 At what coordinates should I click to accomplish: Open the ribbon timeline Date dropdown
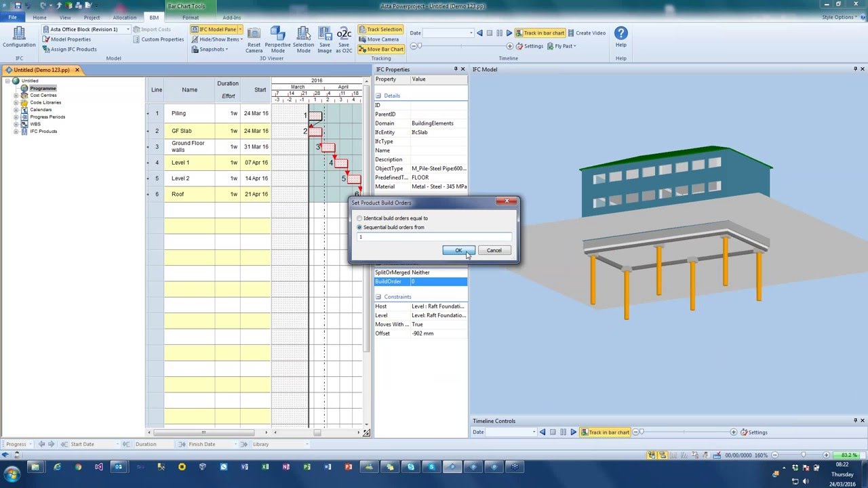[x=471, y=33]
